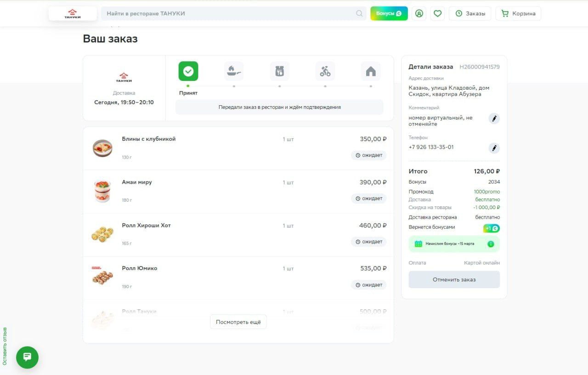Click the Блины с клубникой thumbnail
Image resolution: width=588 pixels, height=375 pixels.
(102, 148)
